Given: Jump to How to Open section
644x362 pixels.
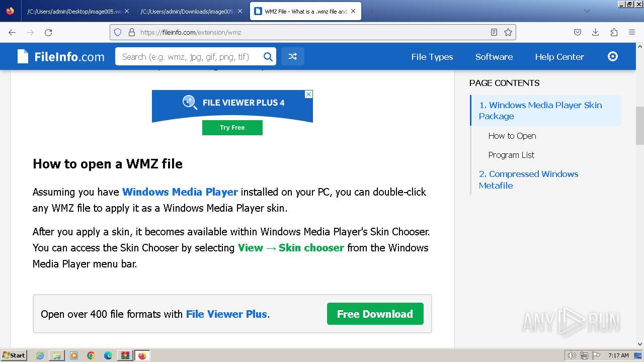Looking at the screenshot, I should point(512,136).
